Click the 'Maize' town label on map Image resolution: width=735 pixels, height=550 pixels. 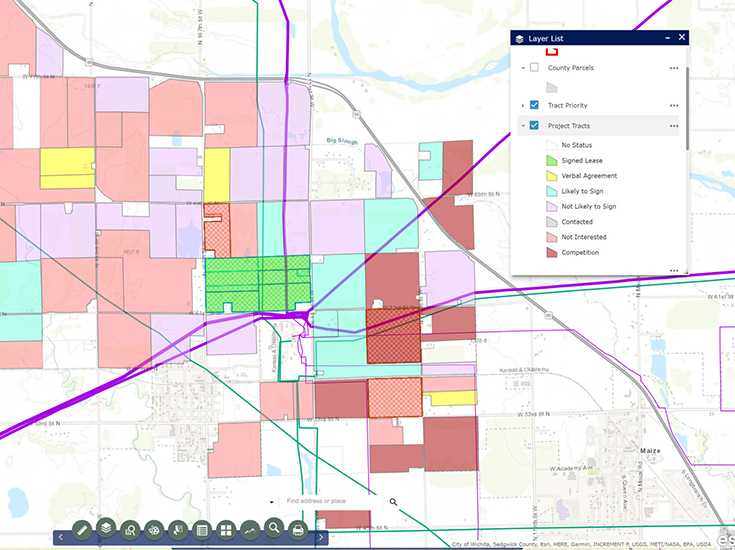coord(650,451)
